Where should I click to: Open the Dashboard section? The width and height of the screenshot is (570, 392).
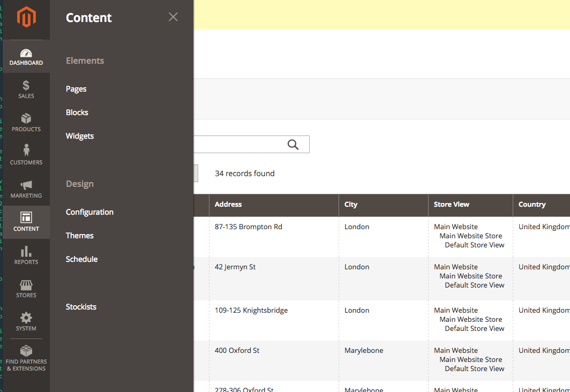[26, 56]
